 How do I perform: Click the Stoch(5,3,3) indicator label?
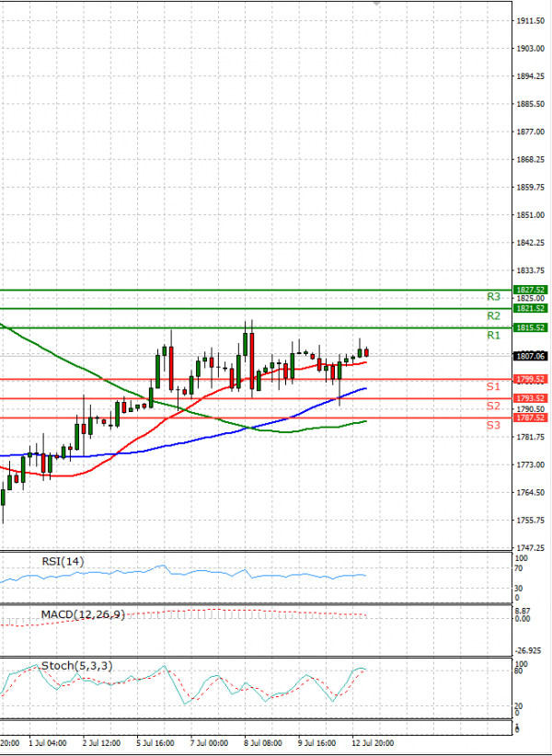pyautogui.click(x=77, y=666)
